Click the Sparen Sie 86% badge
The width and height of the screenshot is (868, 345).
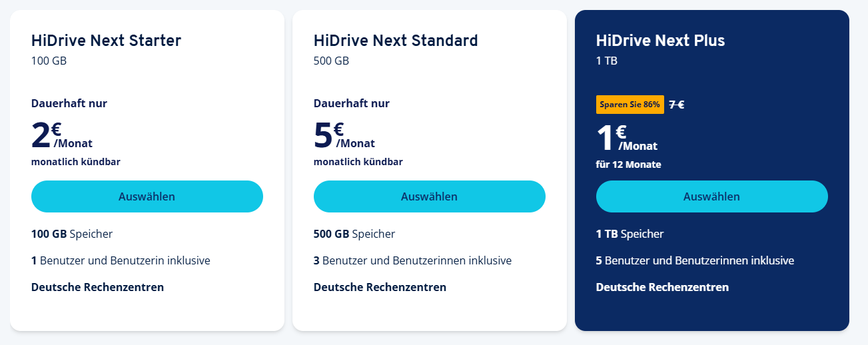tap(630, 105)
